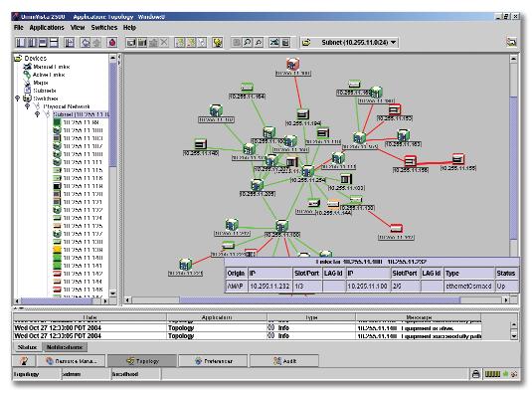Switch to the Notifications tab
The width and height of the screenshot is (532, 393).
pyautogui.click(x=65, y=347)
